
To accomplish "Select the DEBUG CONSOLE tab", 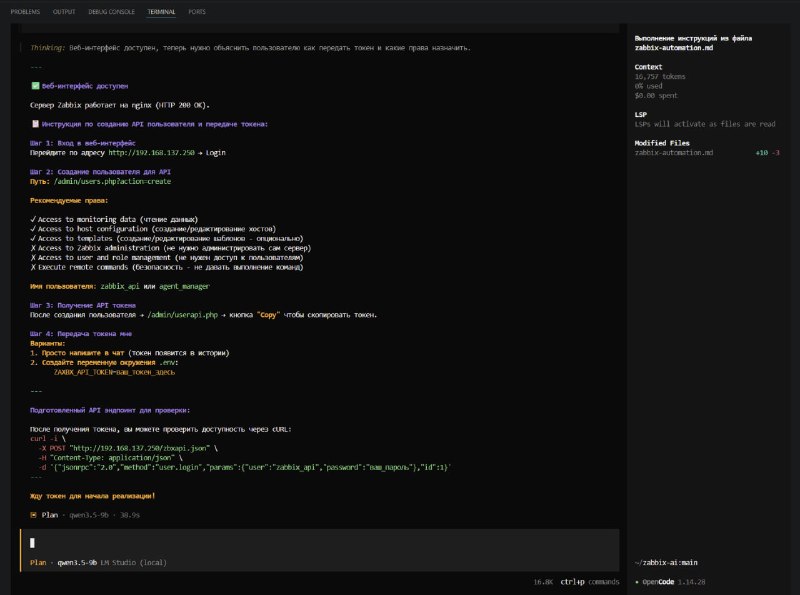I will (111, 12).
